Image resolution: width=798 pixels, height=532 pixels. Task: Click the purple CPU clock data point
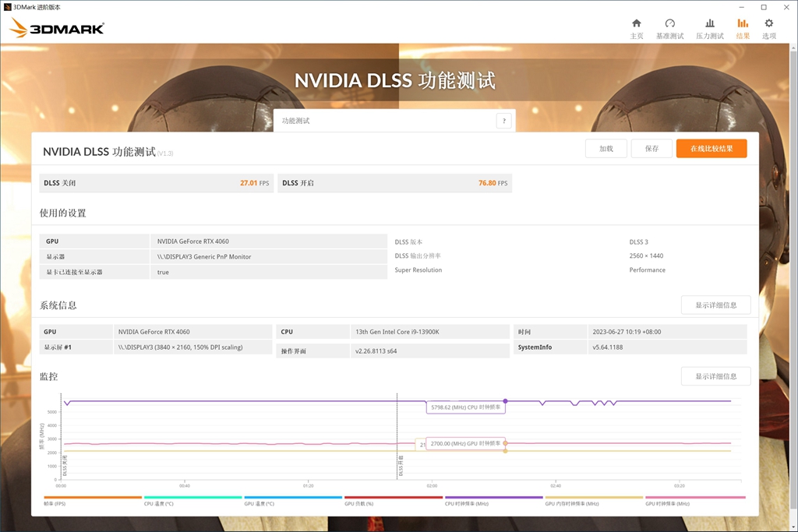505,401
